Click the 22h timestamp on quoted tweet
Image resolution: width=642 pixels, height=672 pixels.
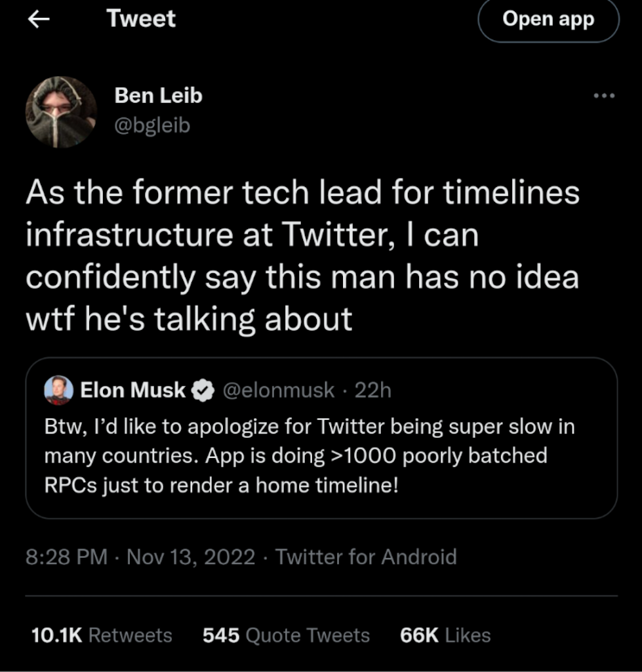tap(372, 390)
